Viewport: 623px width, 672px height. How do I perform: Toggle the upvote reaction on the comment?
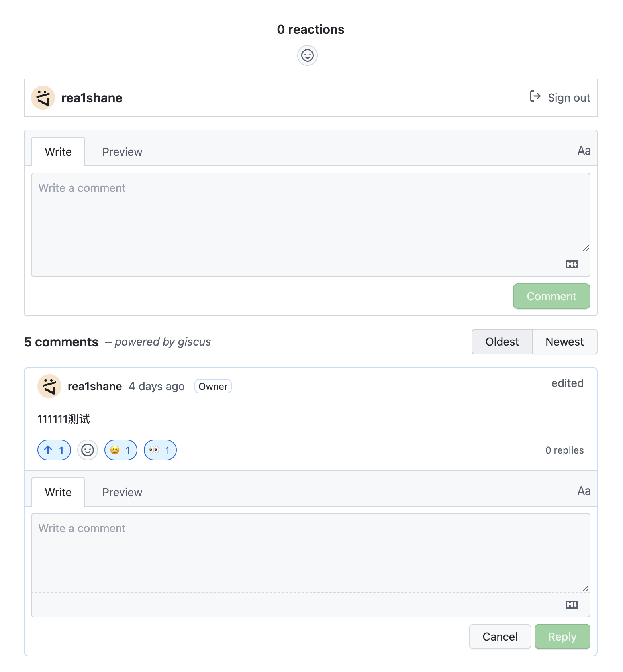click(x=54, y=450)
